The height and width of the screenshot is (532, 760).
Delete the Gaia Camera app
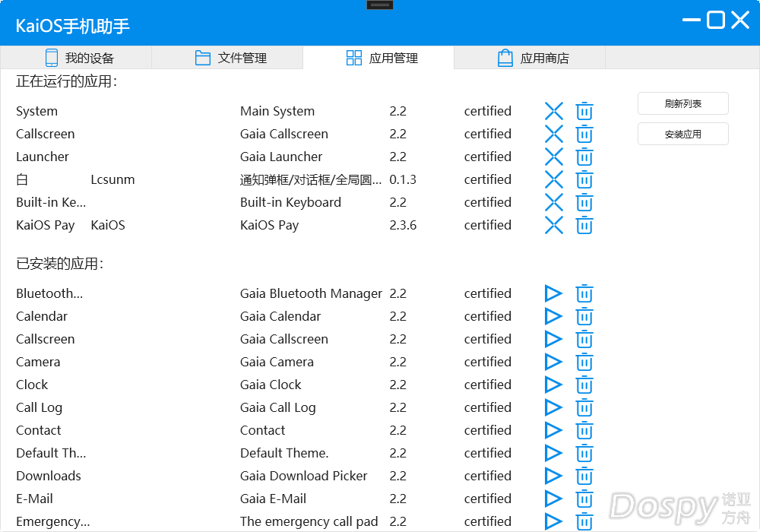point(584,362)
